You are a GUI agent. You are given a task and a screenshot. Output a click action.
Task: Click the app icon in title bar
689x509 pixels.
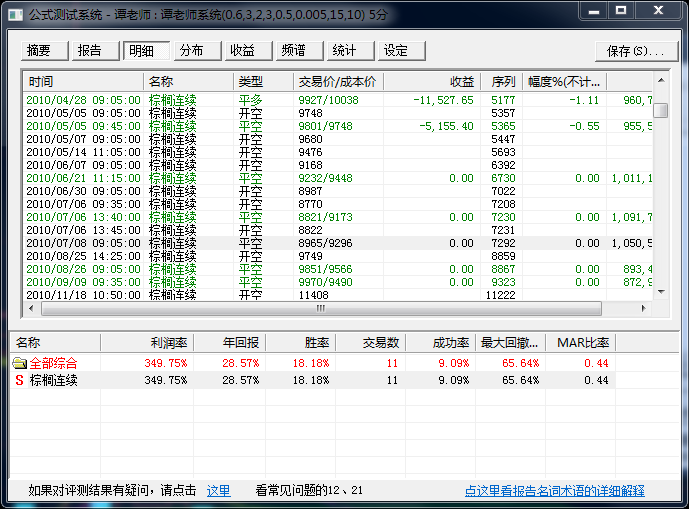tap(15, 12)
